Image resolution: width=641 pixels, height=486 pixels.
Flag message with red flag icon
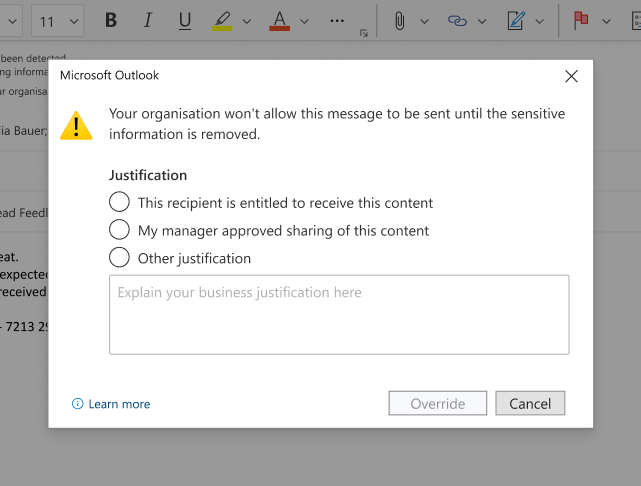click(579, 21)
